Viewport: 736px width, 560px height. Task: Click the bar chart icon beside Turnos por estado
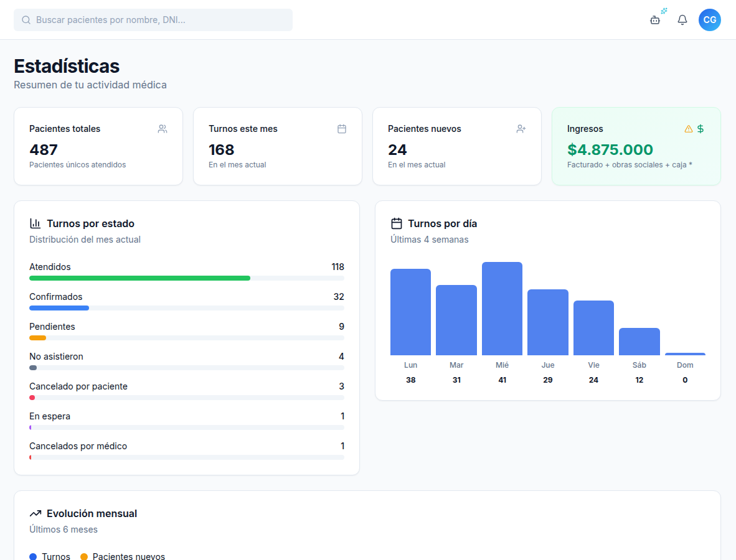tap(35, 223)
